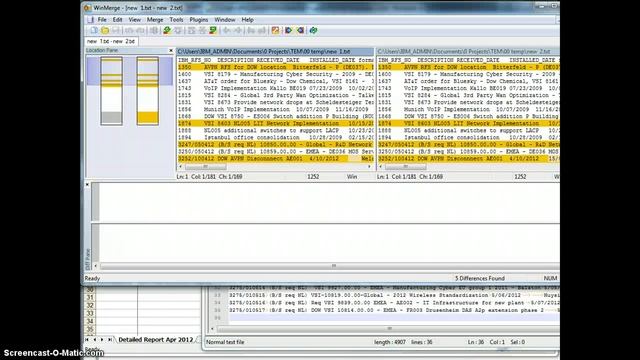Click the Diff Pane horizontal scrollbar thumb
Viewport: 640px width, 360px height.
point(333,266)
